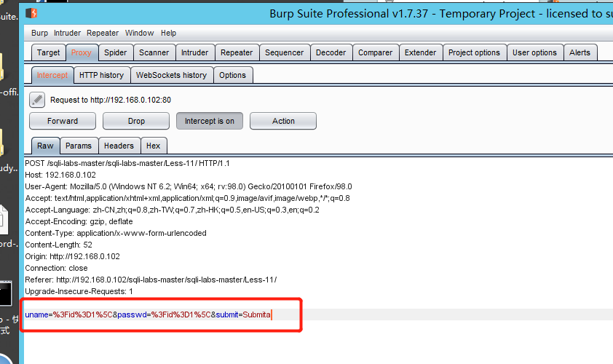The width and height of the screenshot is (613, 364).
Task: Switch to the Target tab
Action: tap(49, 52)
